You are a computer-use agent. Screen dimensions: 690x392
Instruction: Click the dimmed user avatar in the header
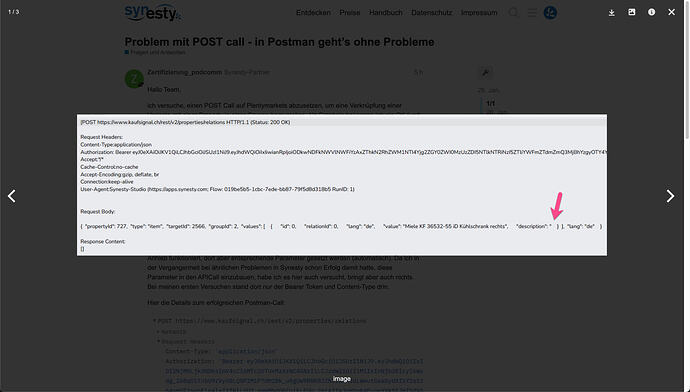pyautogui.click(x=550, y=13)
